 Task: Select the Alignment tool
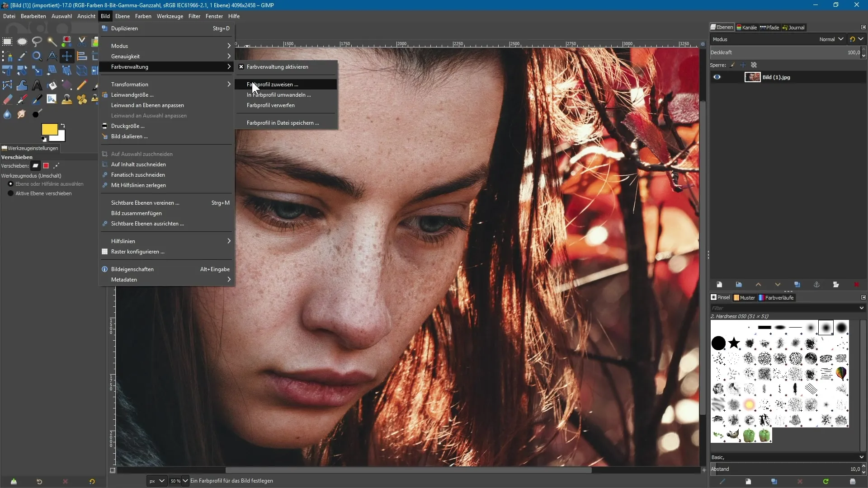click(82, 56)
